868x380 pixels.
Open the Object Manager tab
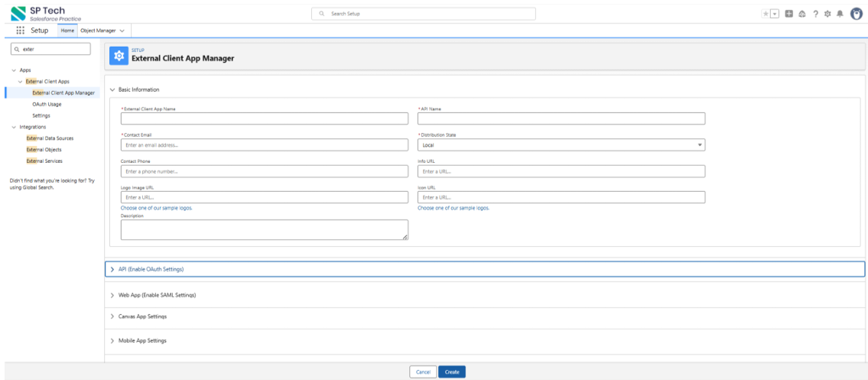[98, 31]
